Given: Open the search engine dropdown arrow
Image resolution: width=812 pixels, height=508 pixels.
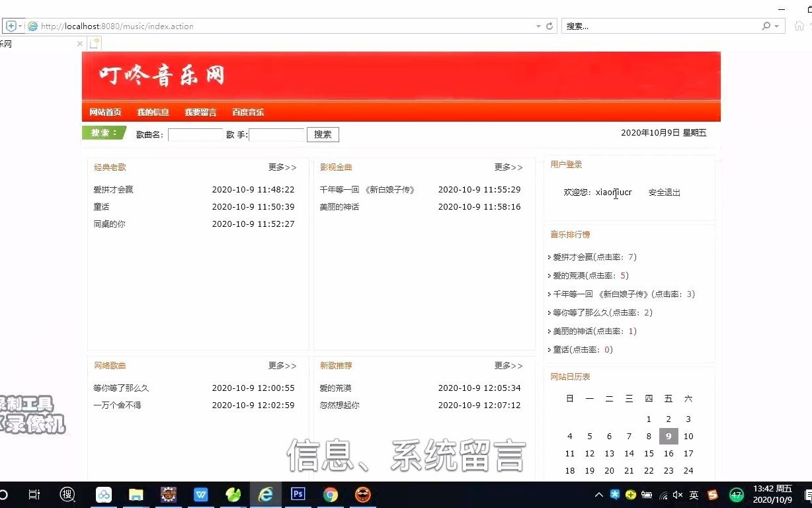Looking at the screenshot, I should (775, 26).
